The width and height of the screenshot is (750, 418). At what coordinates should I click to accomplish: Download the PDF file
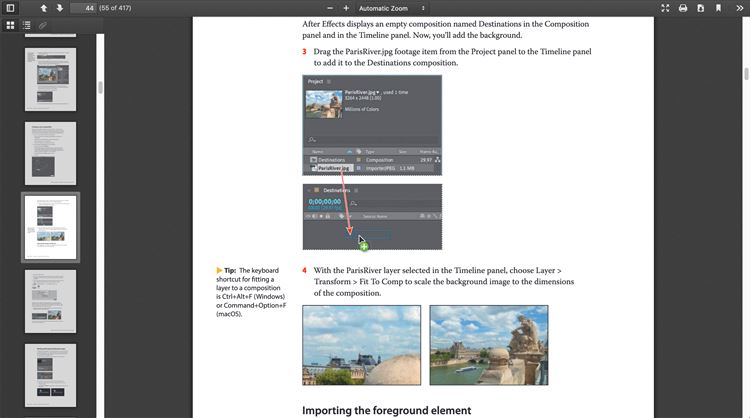point(701,8)
